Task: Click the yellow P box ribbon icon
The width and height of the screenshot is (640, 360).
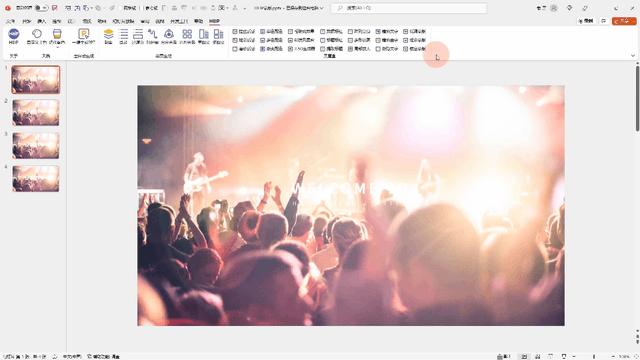Action: pos(84,34)
